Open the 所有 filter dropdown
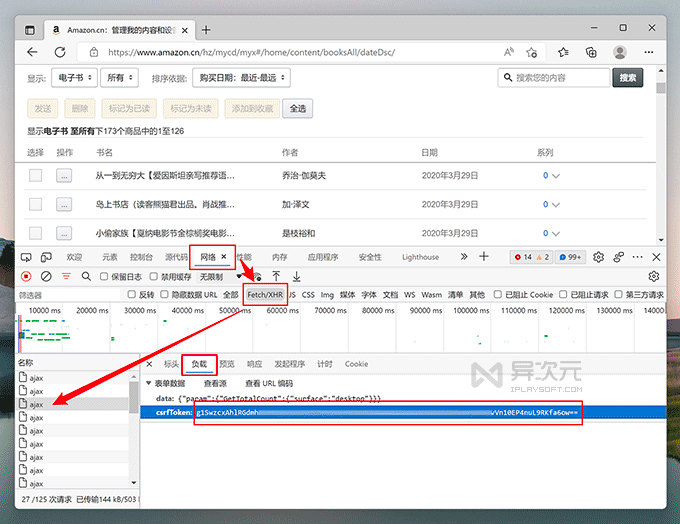This screenshot has width=680, height=524. click(x=119, y=78)
